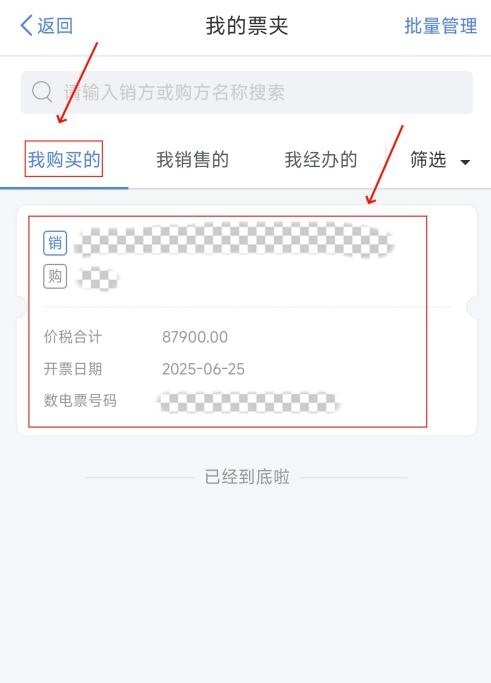491x683 pixels.
Task: Tap the gray 购 buyer badge icon
Action: (55, 276)
